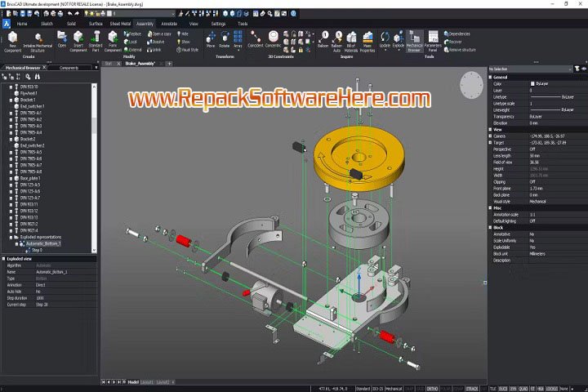Image resolution: width=588 pixels, height=392 pixels.
Task: Toggle SNAP in the status bar
Action: tap(409, 389)
